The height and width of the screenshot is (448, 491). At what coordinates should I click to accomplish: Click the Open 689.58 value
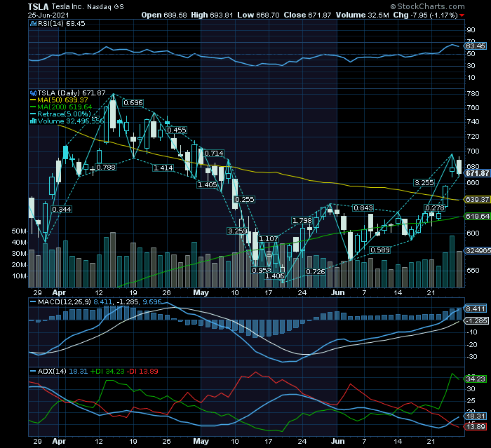(163, 15)
